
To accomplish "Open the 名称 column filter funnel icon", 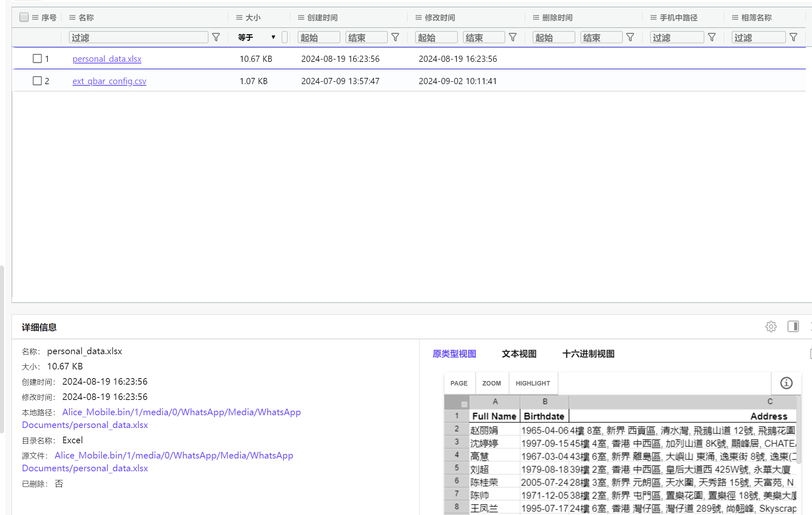I will point(216,37).
